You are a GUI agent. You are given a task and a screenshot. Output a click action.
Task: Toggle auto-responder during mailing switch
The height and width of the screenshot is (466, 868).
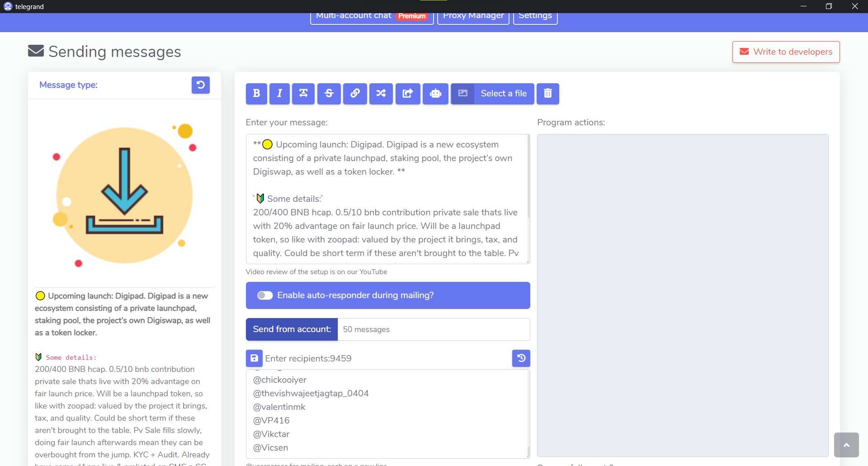265,295
